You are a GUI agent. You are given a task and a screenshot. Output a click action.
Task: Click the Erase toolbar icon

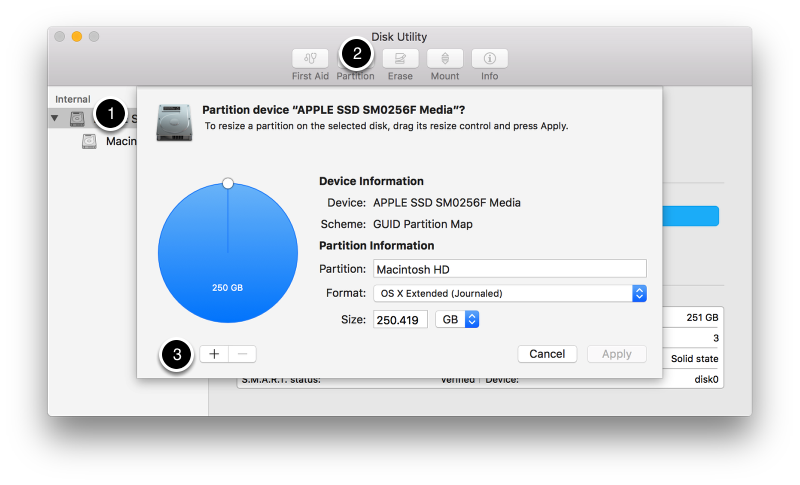(400, 59)
